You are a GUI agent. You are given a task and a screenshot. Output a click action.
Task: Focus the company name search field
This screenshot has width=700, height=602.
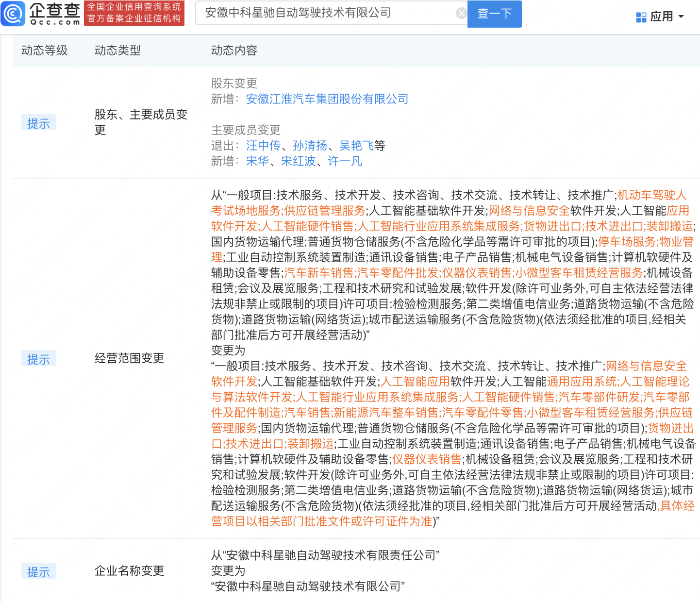click(331, 13)
